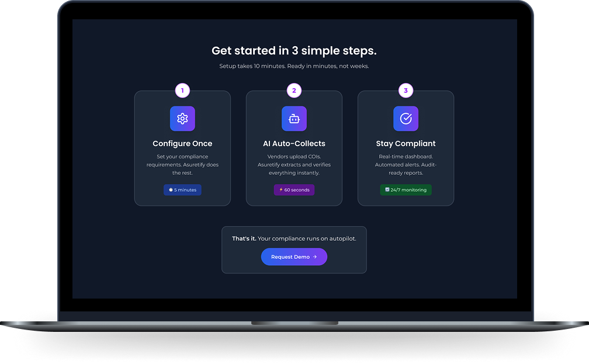The width and height of the screenshot is (589, 364).
Task: Click the monitoring icon in 24/7 badge
Action: [x=387, y=190]
